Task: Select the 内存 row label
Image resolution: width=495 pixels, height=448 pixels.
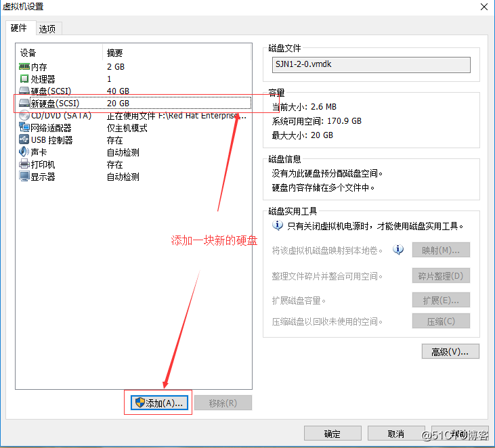Action: [x=39, y=67]
